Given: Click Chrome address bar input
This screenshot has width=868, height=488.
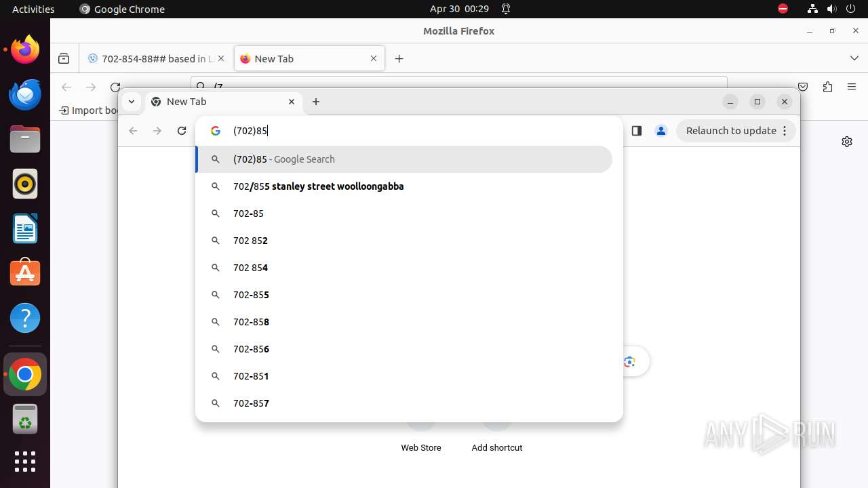Looking at the screenshot, I should pyautogui.click(x=409, y=131).
